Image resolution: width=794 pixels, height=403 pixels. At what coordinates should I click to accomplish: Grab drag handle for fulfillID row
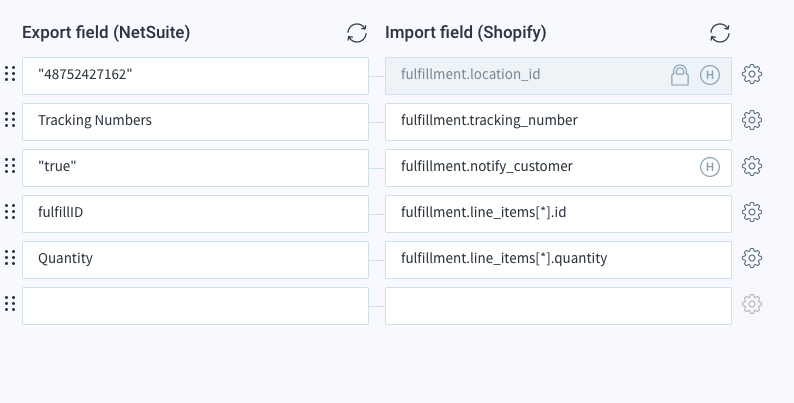coord(10,212)
